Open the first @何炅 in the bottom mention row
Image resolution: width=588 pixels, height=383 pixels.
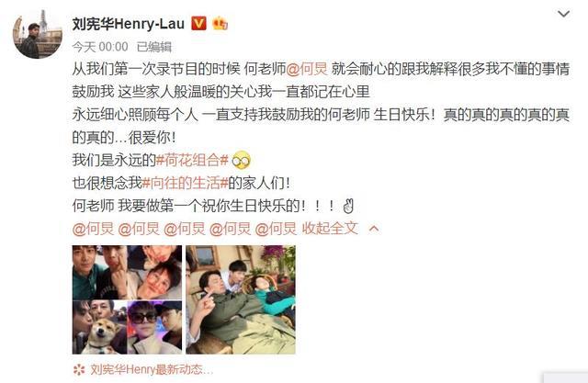tap(93, 229)
